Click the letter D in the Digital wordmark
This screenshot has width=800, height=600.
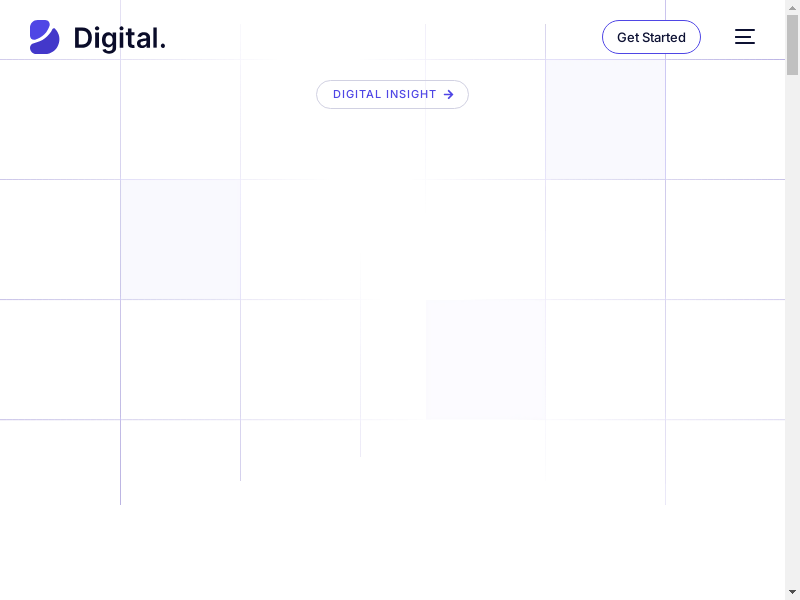tap(84, 38)
